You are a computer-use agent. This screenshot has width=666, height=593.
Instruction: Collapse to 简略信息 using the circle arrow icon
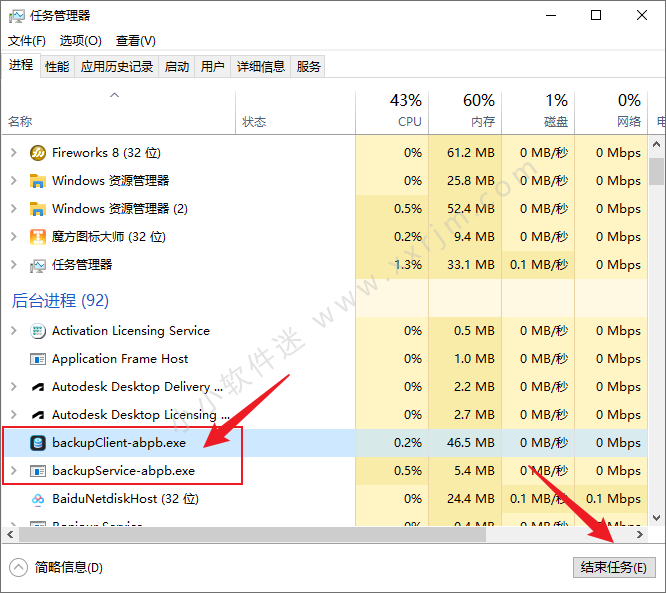click(x=18, y=568)
